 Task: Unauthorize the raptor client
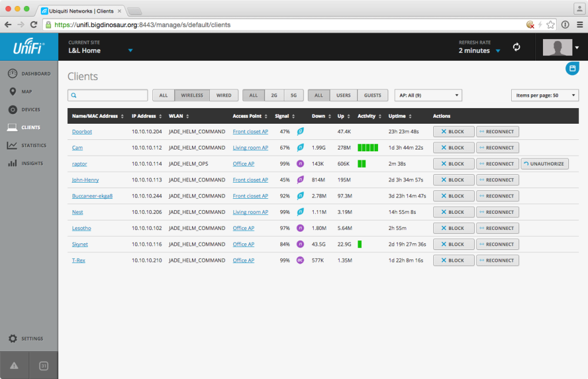(x=544, y=164)
